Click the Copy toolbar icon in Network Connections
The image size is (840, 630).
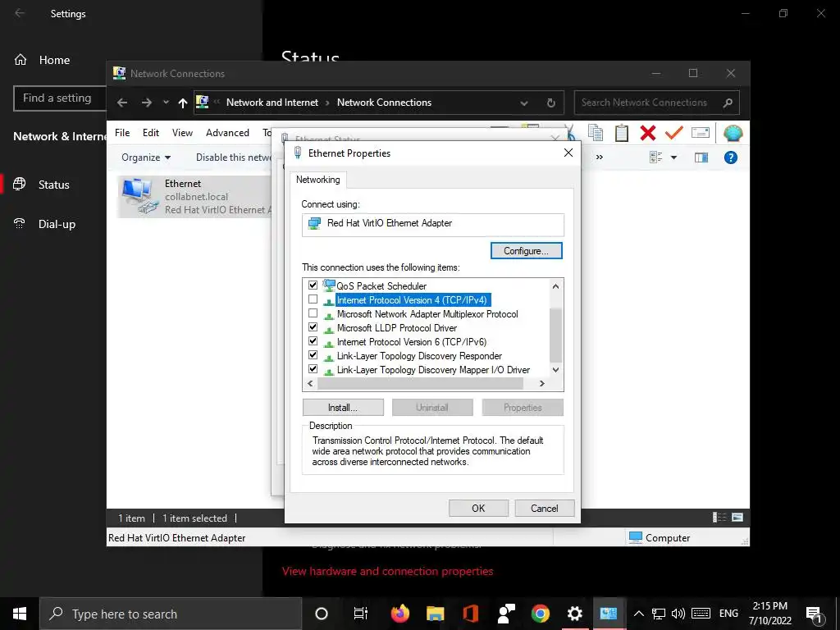tap(596, 132)
